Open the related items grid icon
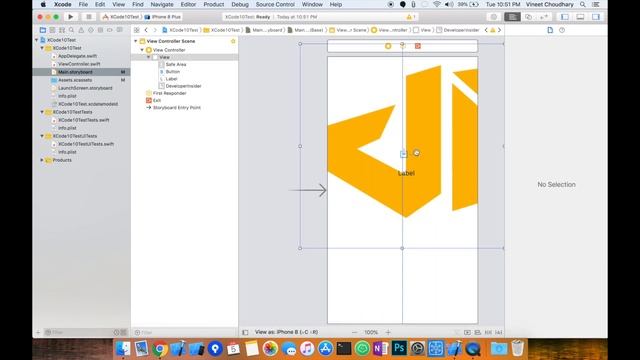Viewport: 640px width, 360px height. point(137,30)
